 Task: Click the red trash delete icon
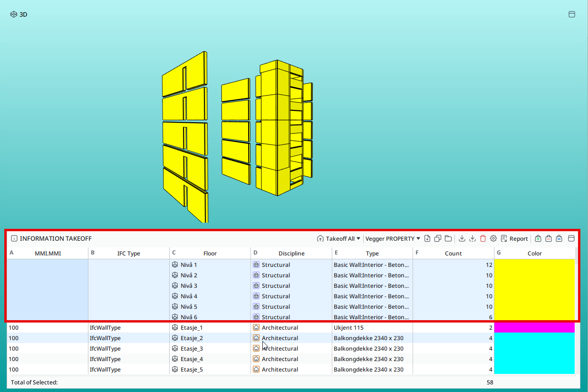pos(483,239)
